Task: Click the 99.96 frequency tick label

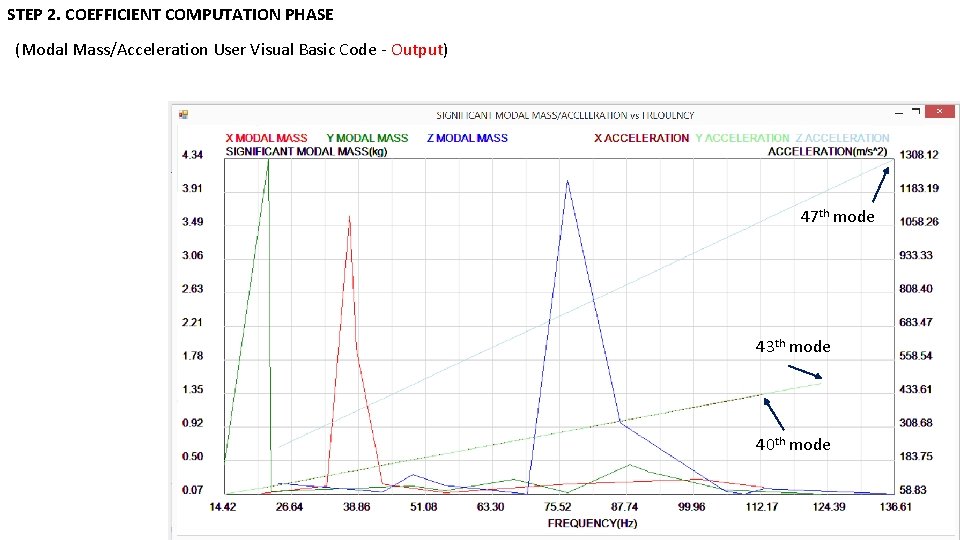Action: [691, 507]
